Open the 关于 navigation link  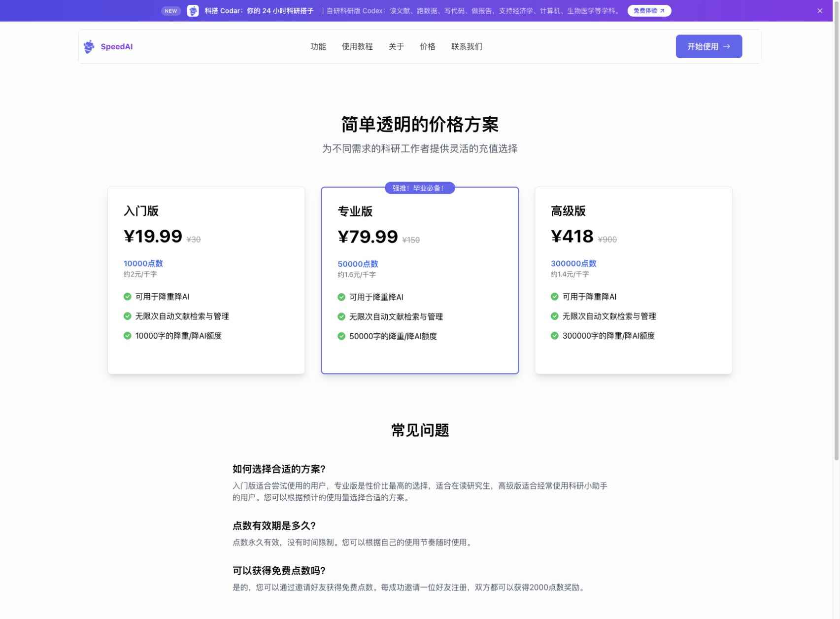tap(396, 46)
